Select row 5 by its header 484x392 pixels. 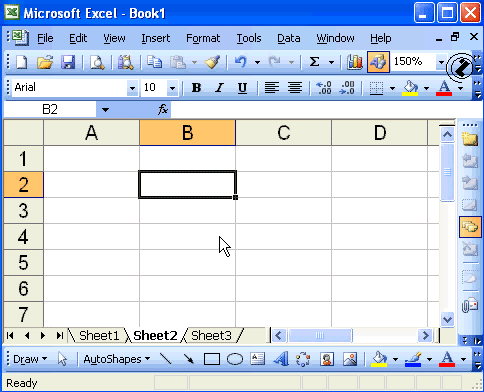click(23, 262)
